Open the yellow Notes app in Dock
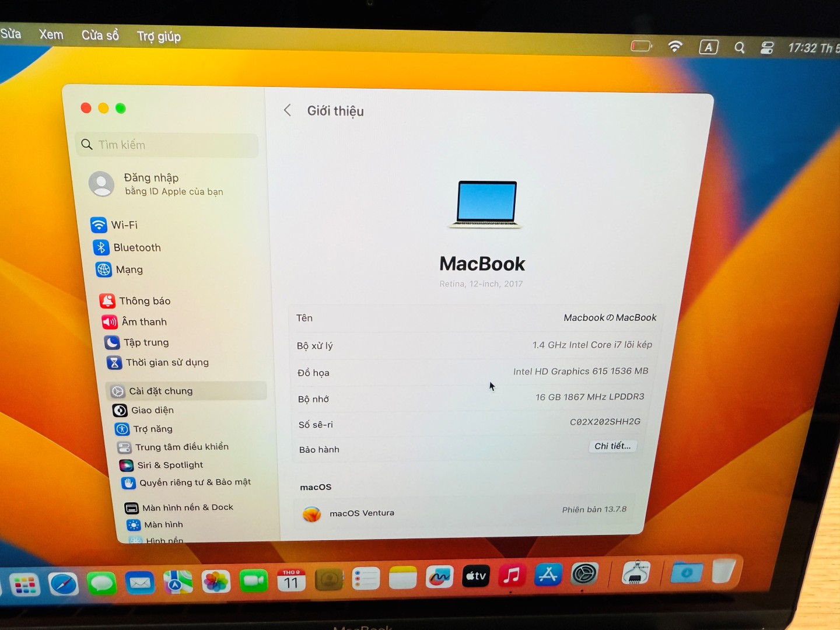Image resolution: width=840 pixels, height=630 pixels. pos(402,578)
